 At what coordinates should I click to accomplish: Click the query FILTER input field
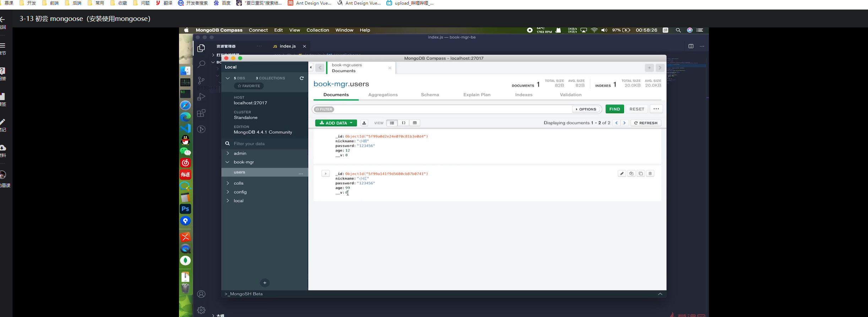tap(453, 109)
